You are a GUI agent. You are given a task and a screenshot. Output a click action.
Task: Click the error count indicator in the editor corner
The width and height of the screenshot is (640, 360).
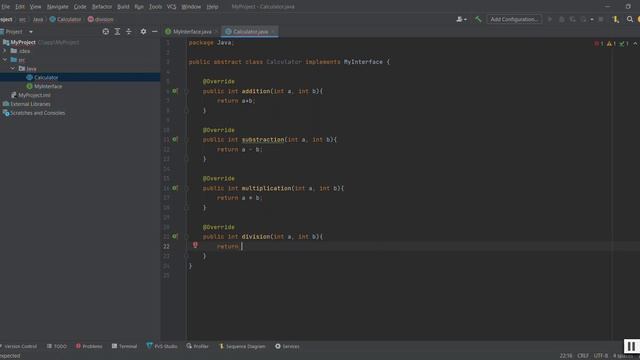(599, 44)
